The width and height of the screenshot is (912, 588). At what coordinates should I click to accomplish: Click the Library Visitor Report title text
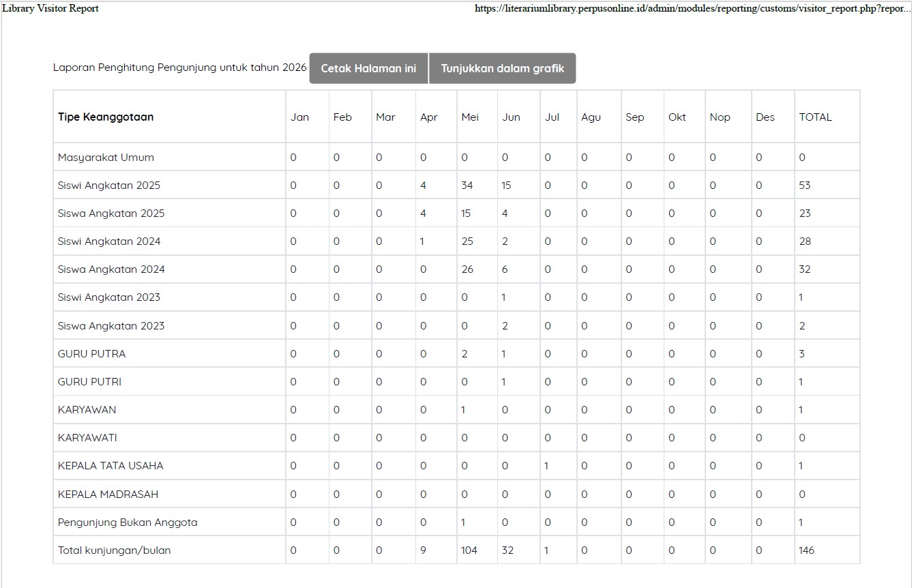[x=50, y=8]
